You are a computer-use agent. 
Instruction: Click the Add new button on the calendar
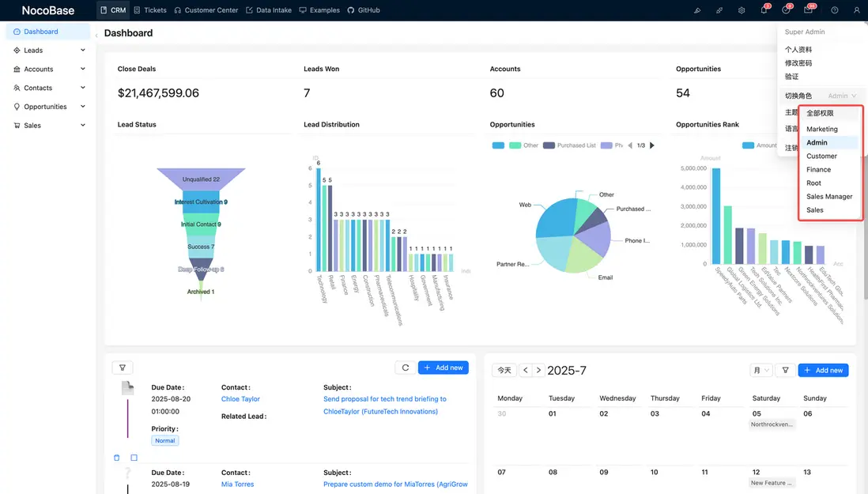(x=823, y=369)
